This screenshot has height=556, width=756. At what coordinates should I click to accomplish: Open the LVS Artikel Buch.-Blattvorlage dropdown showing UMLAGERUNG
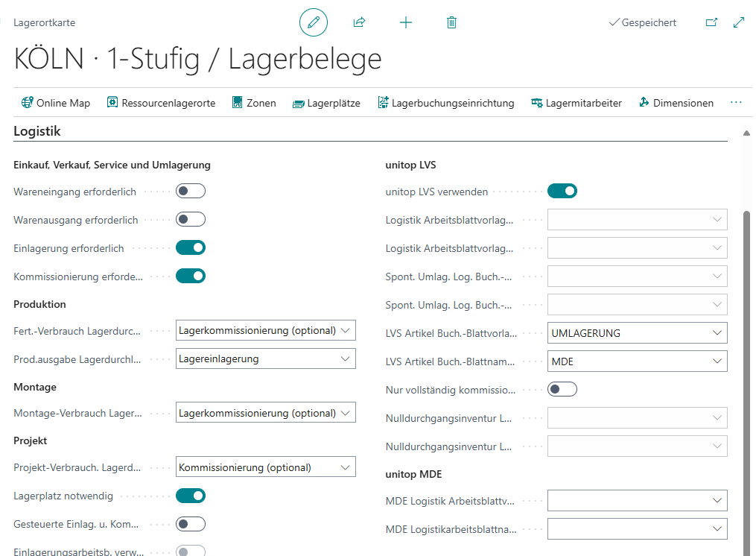tap(717, 332)
